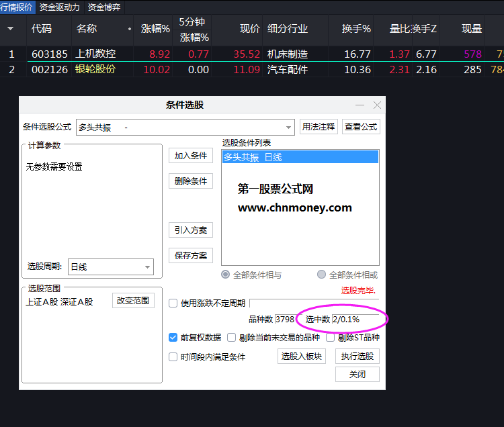This screenshot has height=427, width=504.
Task: Expand the 条件选股公式 dropdown arrow
Action: click(x=288, y=128)
